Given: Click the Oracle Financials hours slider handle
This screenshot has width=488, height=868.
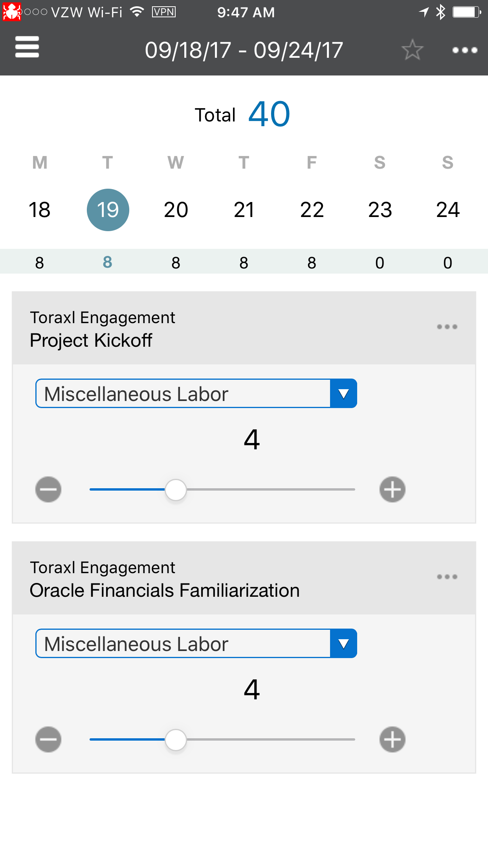Looking at the screenshot, I should click(x=176, y=740).
